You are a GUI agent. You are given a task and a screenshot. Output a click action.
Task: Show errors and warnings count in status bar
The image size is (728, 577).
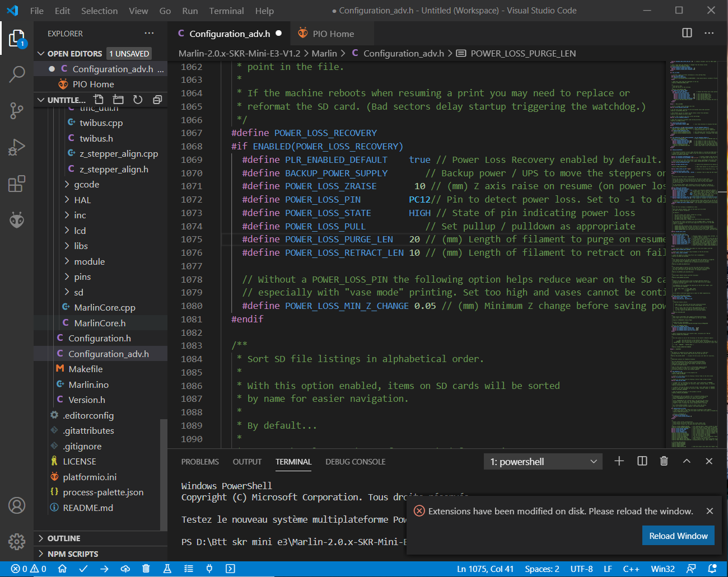[x=29, y=569]
